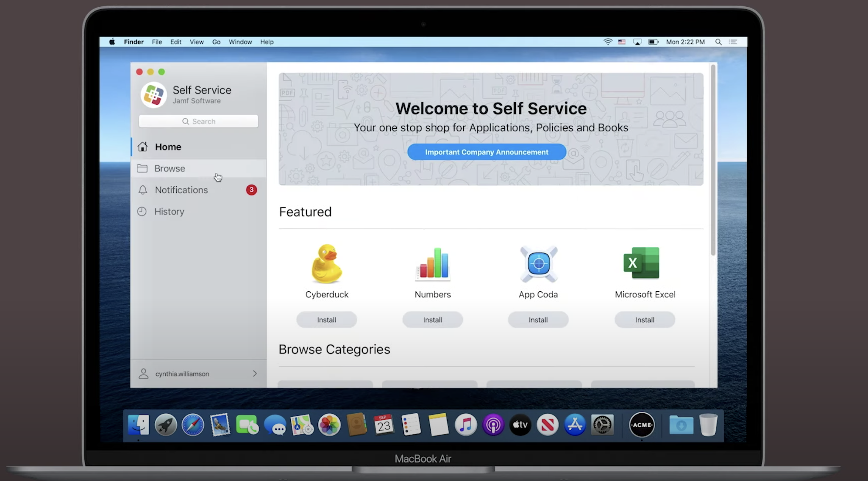
Task: Expand the cynthia.williamson account chevron
Action: pyautogui.click(x=255, y=373)
